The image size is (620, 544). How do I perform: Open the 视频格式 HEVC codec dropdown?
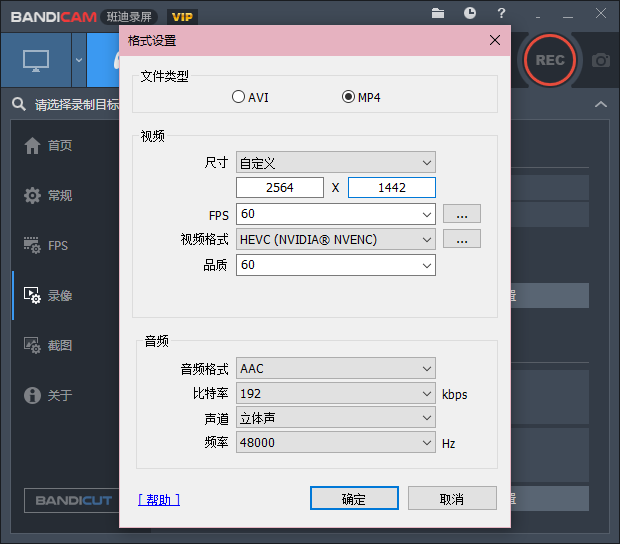click(336, 239)
